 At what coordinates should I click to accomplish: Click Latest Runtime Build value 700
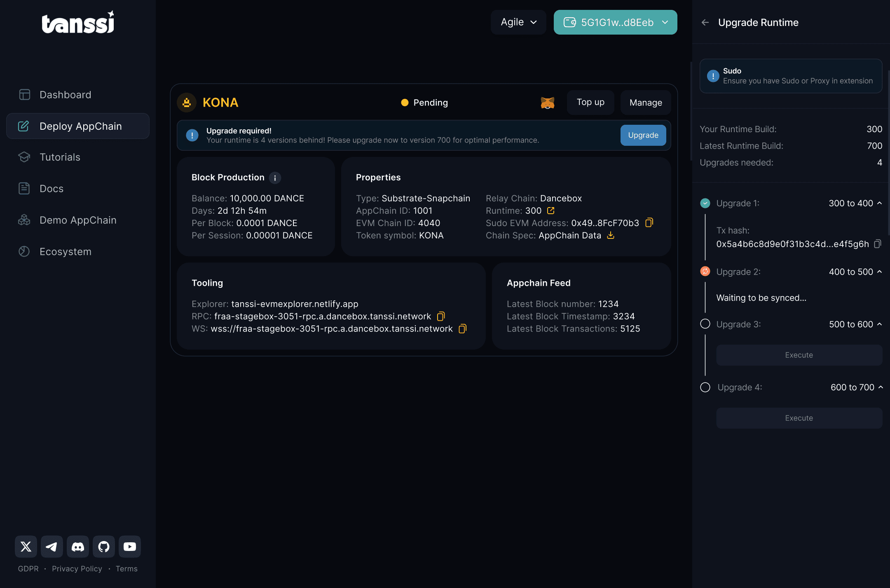(x=875, y=146)
